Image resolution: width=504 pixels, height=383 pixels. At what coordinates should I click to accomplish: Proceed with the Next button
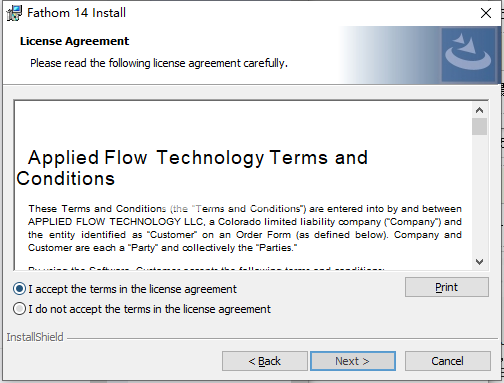353,361
